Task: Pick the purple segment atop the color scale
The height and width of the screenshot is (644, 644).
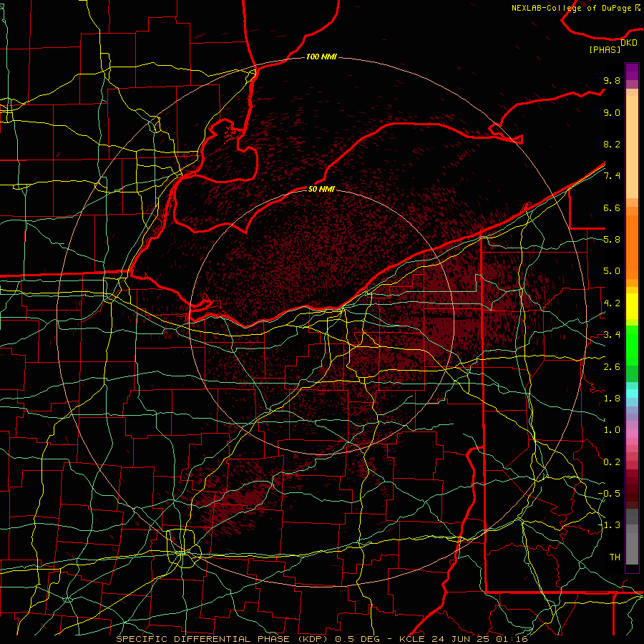Action: (632, 72)
